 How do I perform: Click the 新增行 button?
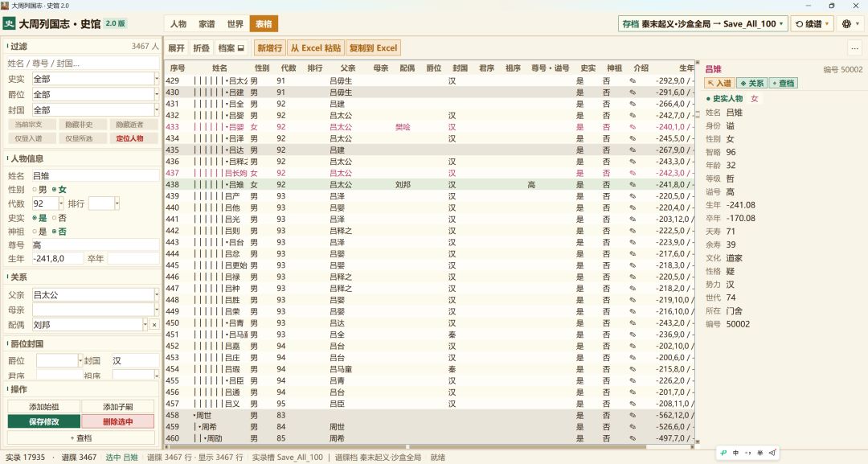pyautogui.click(x=269, y=48)
